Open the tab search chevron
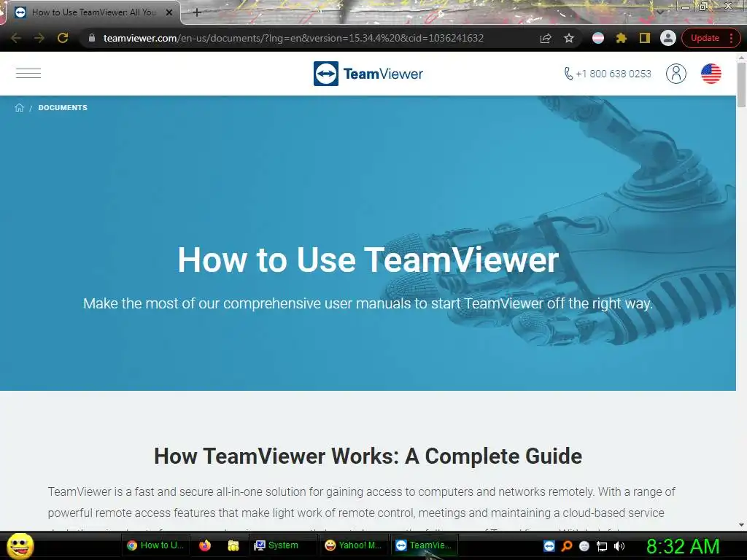 659,12
